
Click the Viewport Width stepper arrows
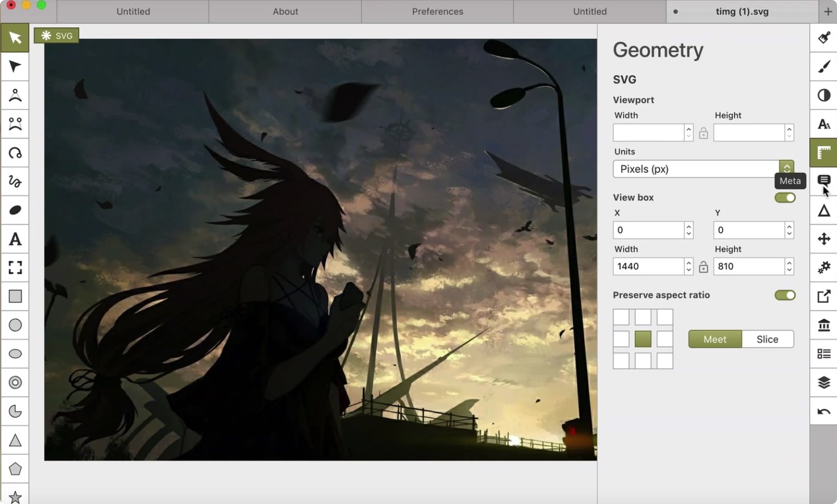click(688, 133)
